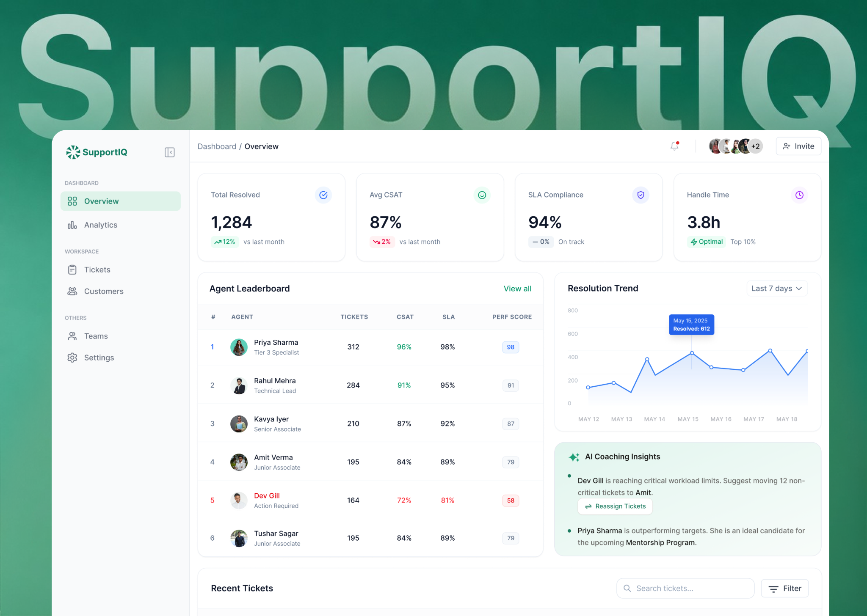
Task: Click the Avg CSAT smiley icon
Action: point(482,195)
